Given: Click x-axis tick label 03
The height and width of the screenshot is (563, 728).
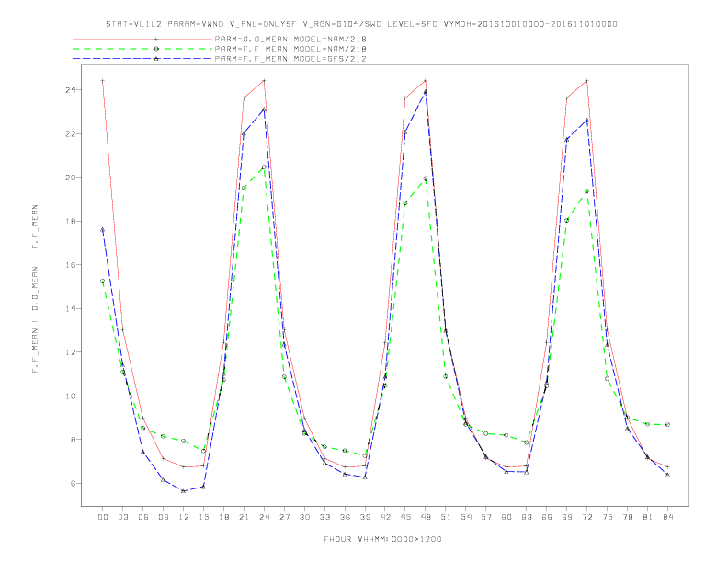Looking at the screenshot, I should coord(122,517).
